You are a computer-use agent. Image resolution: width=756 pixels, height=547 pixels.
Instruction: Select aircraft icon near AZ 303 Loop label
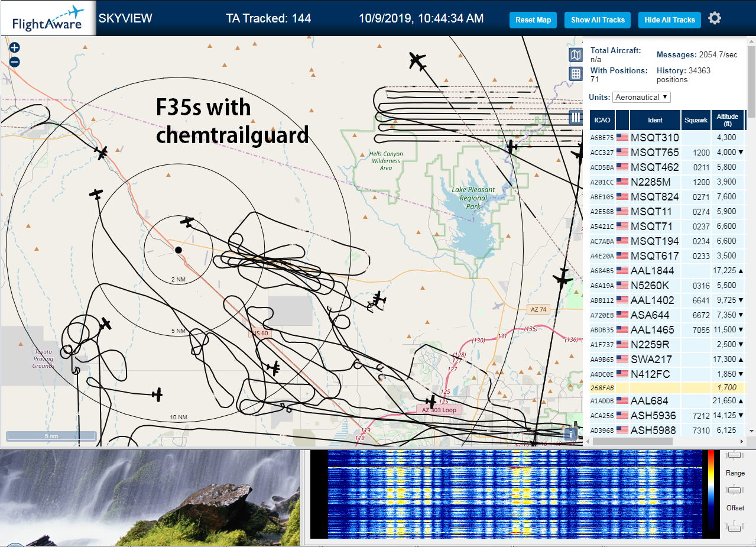[x=432, y=402]
